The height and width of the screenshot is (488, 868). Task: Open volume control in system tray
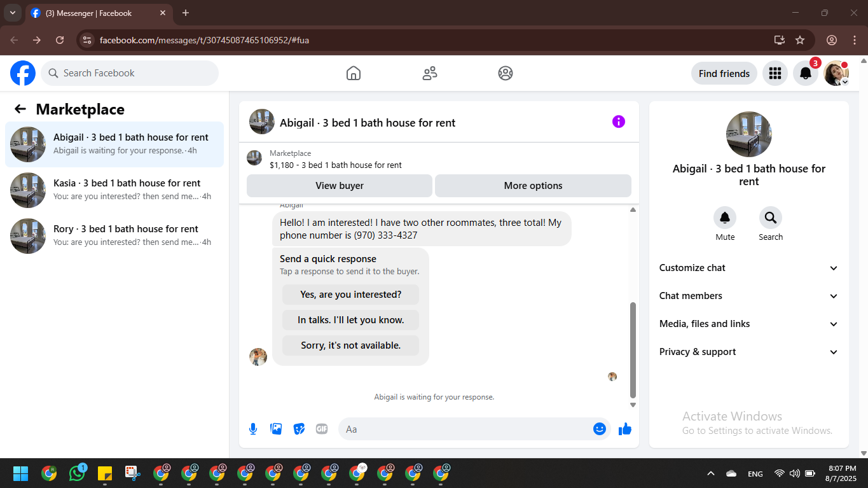794,473
